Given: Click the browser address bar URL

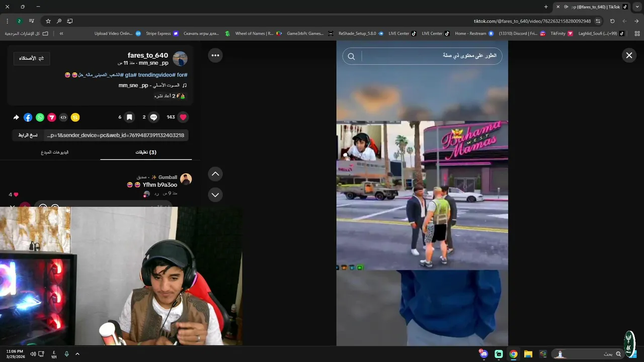Looking at the screenshot, I should (x=532, y=21).
